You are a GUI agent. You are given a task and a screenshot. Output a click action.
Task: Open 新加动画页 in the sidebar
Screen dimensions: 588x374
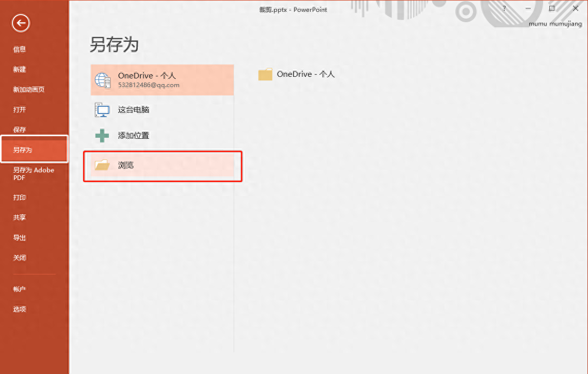click(x=29, y=89)
